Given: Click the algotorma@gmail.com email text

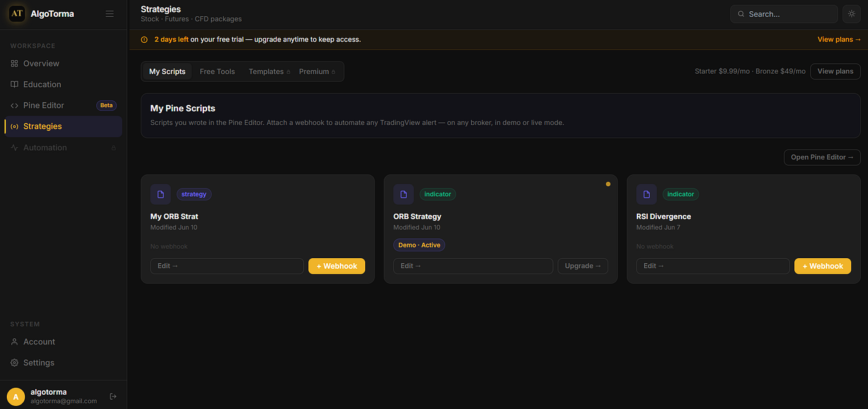Looking at the screenshot, I should tap(63, 402).
